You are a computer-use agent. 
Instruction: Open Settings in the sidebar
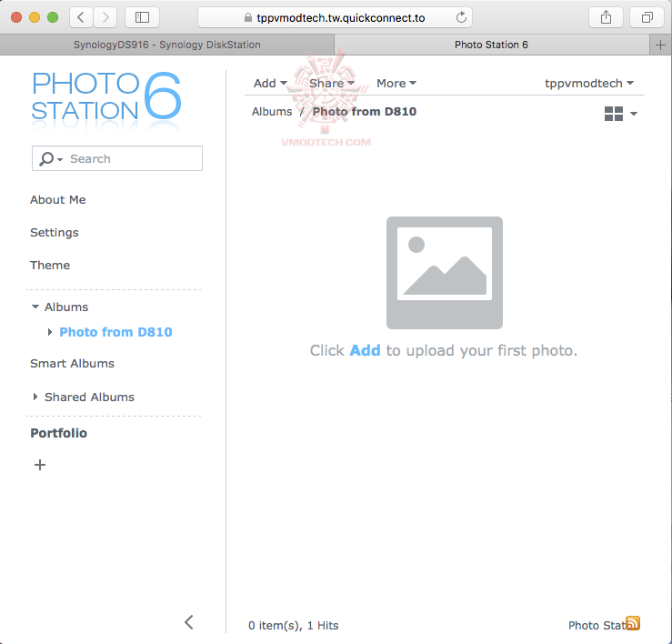pyautogui.click(x=55, y=232)
